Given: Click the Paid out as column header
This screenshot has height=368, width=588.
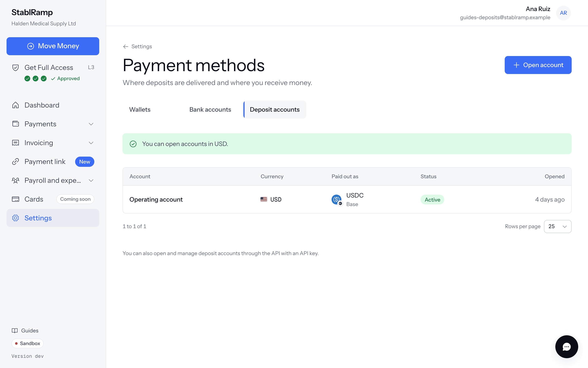Looking at the screenshot, I should point(345,176).
